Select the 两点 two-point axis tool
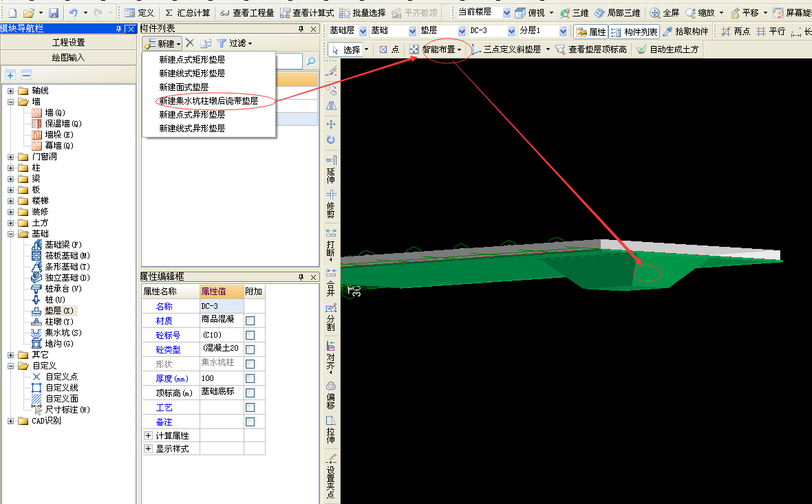812x504 pixels. coord(736,32)
